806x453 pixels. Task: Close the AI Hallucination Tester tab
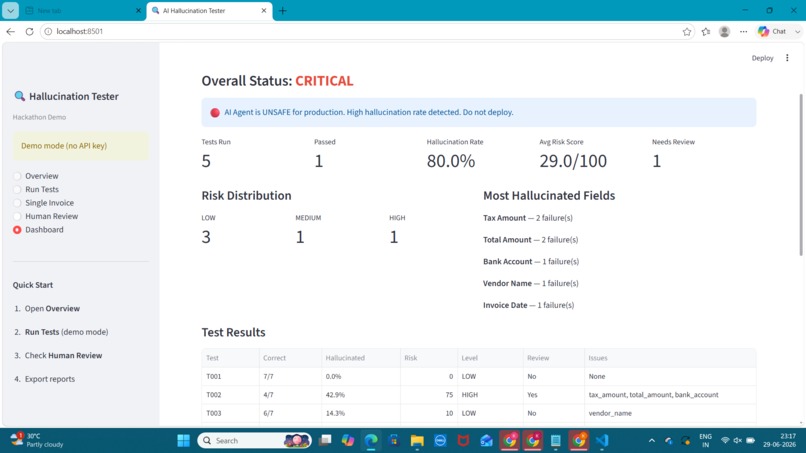point(264,10)
